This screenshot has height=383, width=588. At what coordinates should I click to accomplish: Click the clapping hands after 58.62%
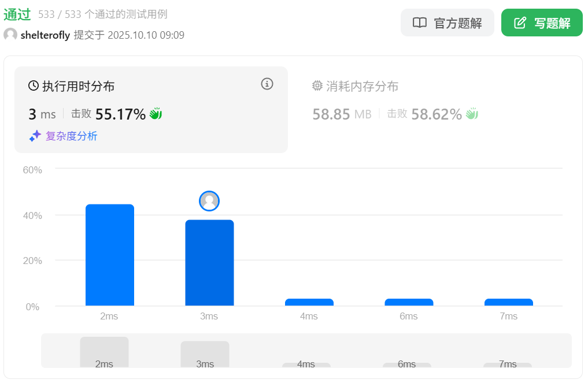(472, 114)
